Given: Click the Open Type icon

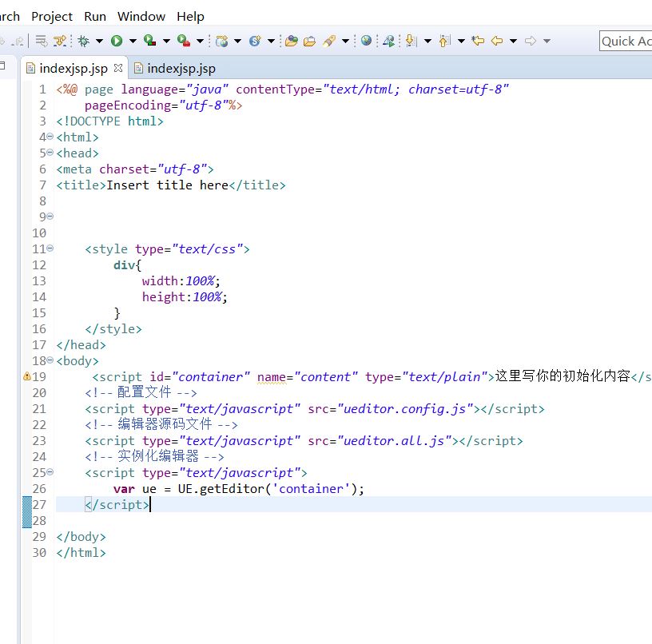Looking at the screenshot, I should pos(292,41).
